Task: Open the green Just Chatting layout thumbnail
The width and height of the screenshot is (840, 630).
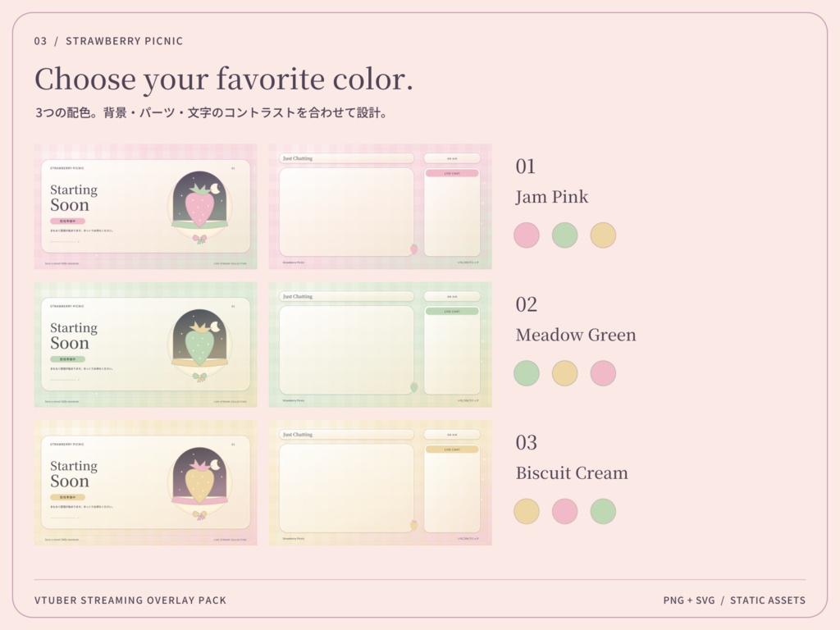Action: [381, 345]
